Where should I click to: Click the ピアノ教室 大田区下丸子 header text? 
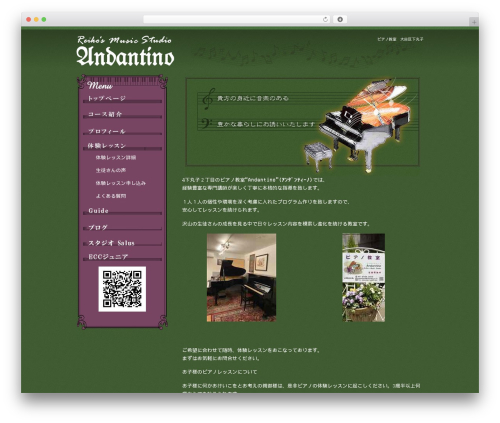(400, 39)
